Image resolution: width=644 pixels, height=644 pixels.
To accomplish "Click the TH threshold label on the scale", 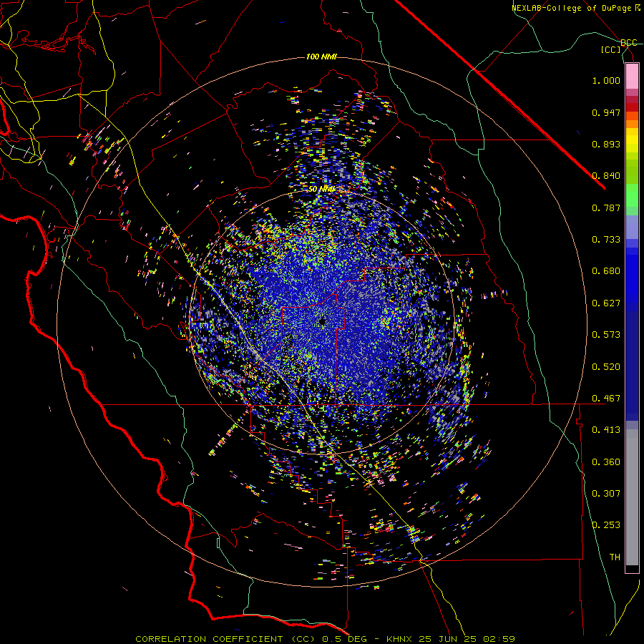I will [x=615, y=557].
